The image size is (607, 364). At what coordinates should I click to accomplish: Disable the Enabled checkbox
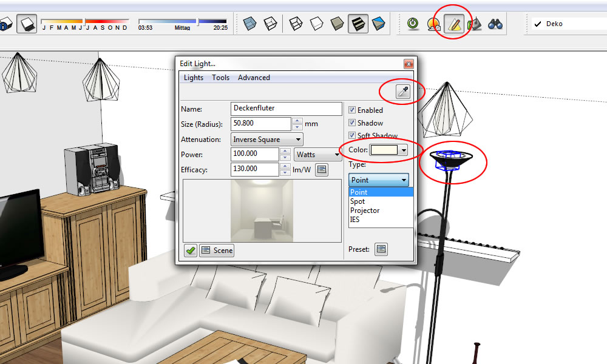352,110
